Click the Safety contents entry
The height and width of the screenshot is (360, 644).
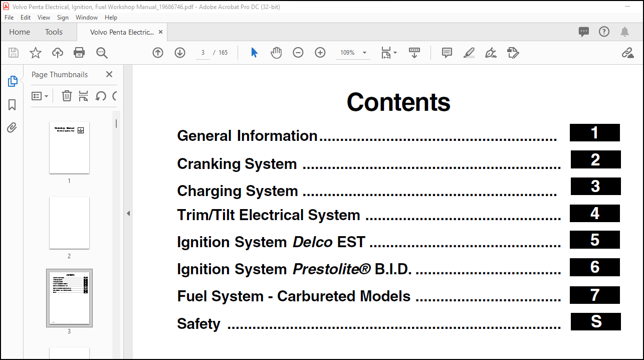369,324
